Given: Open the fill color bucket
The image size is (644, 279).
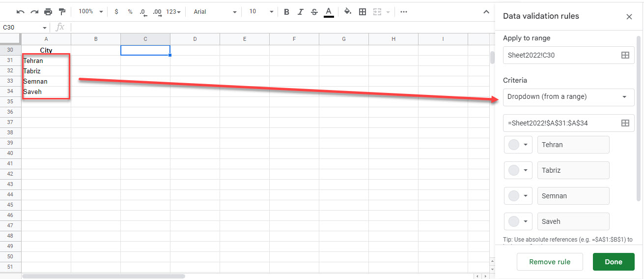Looking at the screenshot, I should [348, 11].
